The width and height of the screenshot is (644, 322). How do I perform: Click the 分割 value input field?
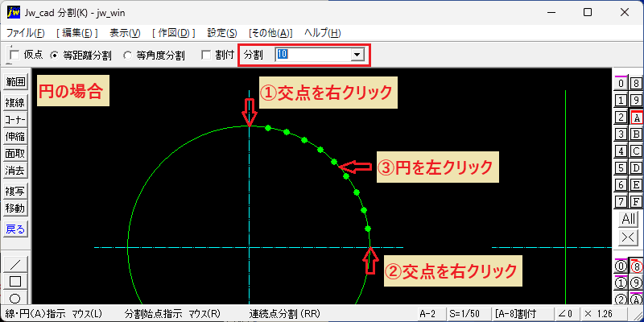click(x=313, y=55)
